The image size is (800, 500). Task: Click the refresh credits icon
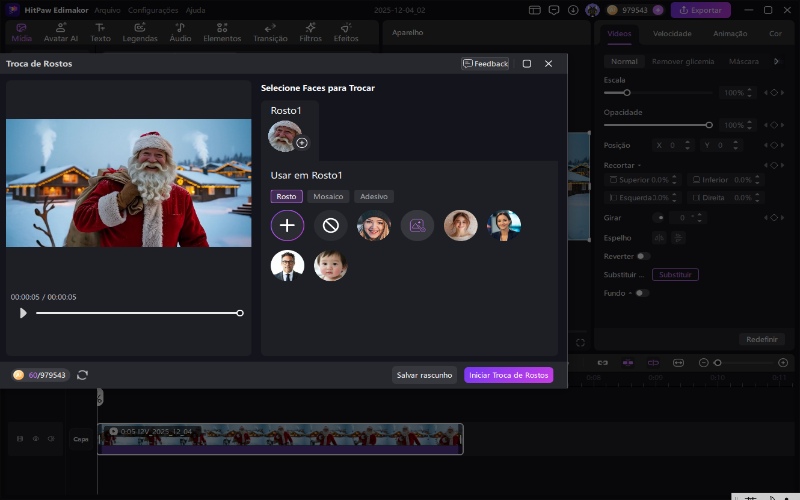(x=82, y=375)
